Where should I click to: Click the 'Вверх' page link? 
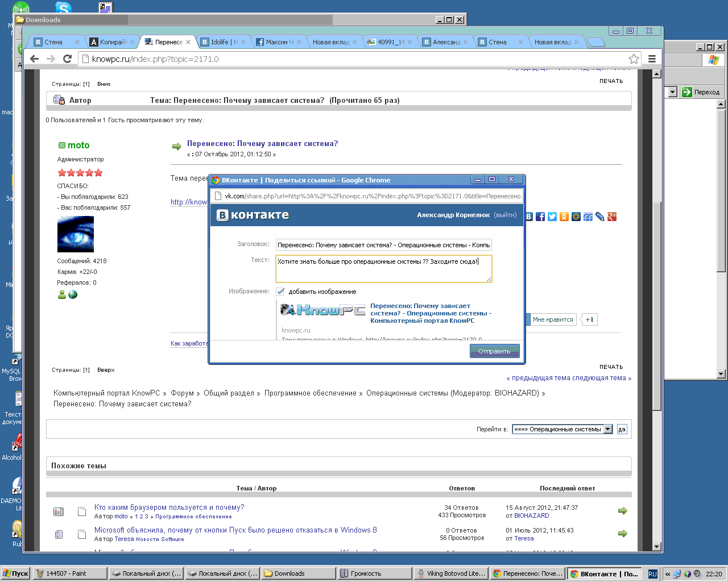pos(106,370)
